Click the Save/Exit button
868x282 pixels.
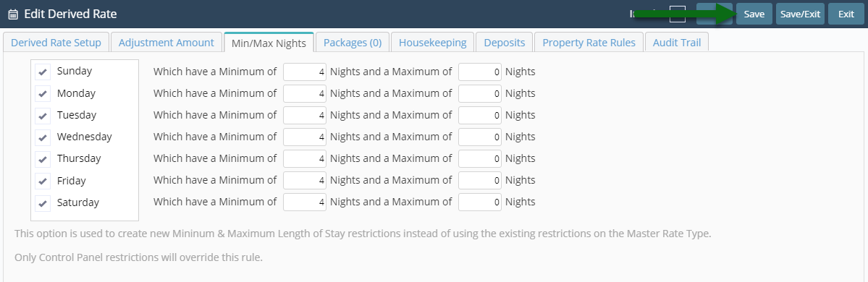click(x=800, y=14)
